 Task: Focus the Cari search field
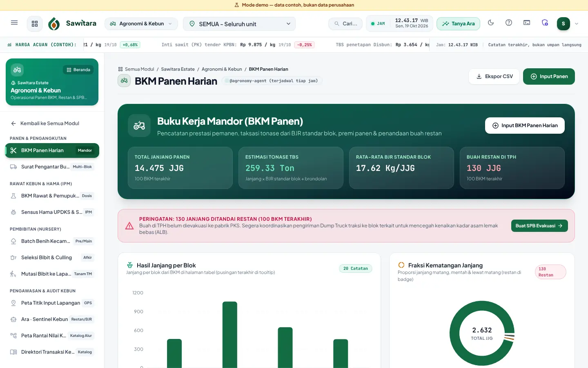point(345,24)
